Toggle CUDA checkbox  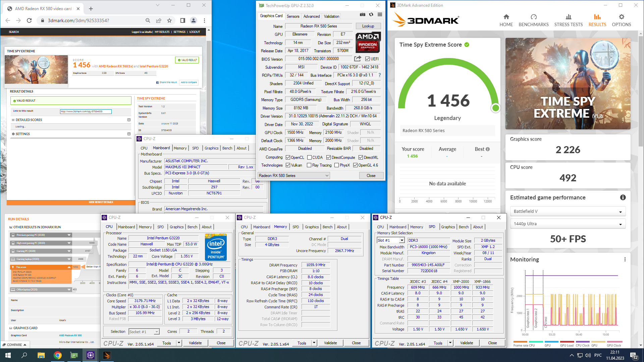coord(309,157)
